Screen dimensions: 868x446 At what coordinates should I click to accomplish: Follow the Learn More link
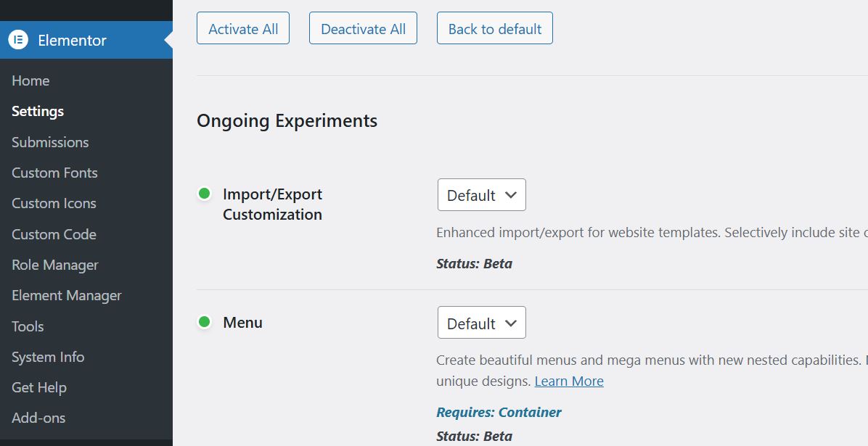[x=569, y=381]
